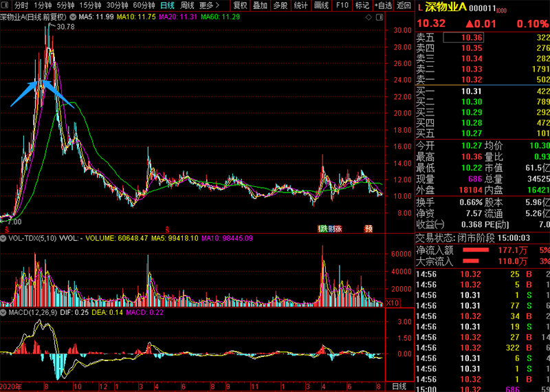Click the 返回 back button
Screen dimensions: 550x392
(404, 6)
